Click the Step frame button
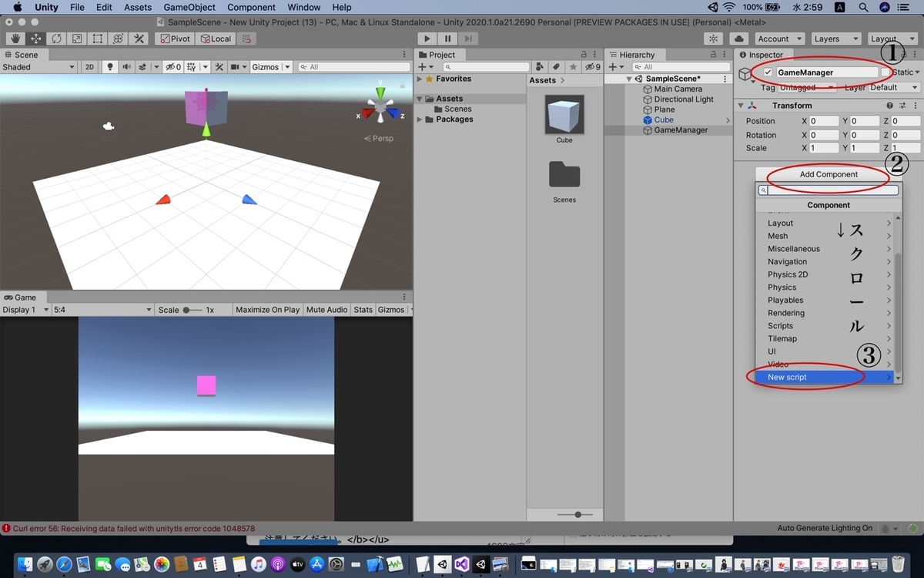Viewport: 924px width, 578px height. pos(467,39)
